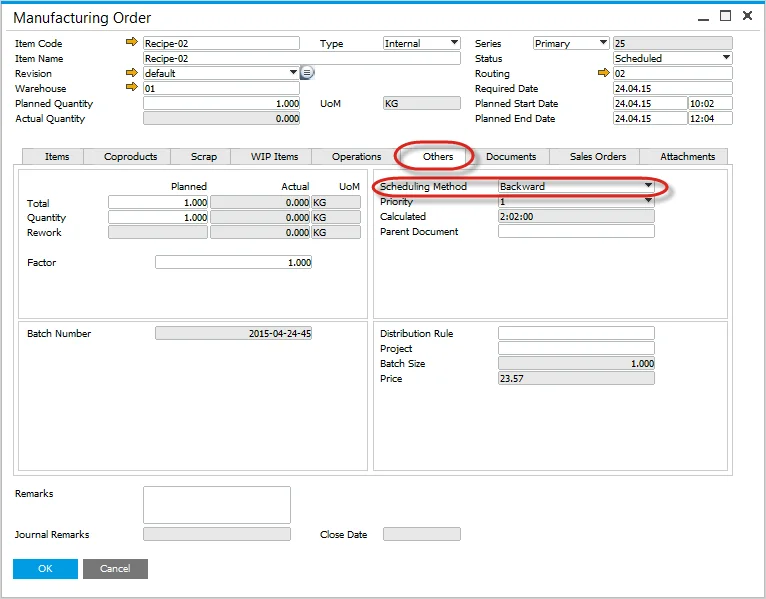The image size is (766, 599).
Task: Click the Warehouse link arrow
Action: click(131, 88)
